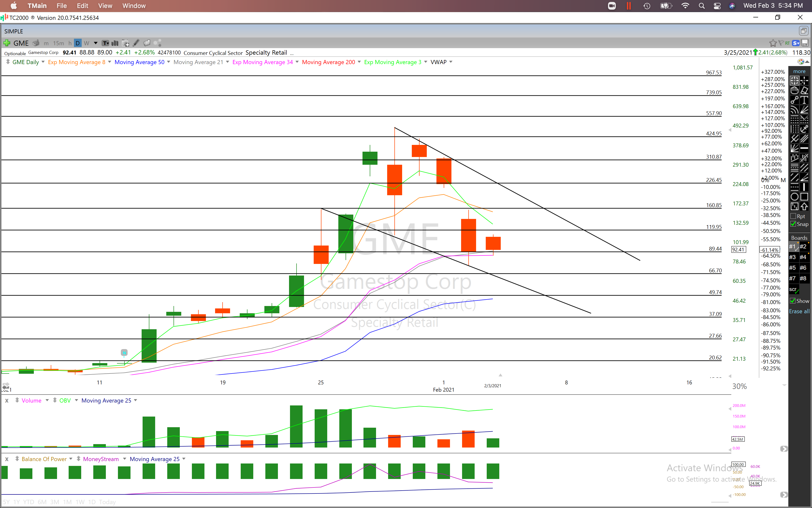The image size is (812, 508).
Task: Switch to the weekly W timeframe
Action: pos(87,43)
